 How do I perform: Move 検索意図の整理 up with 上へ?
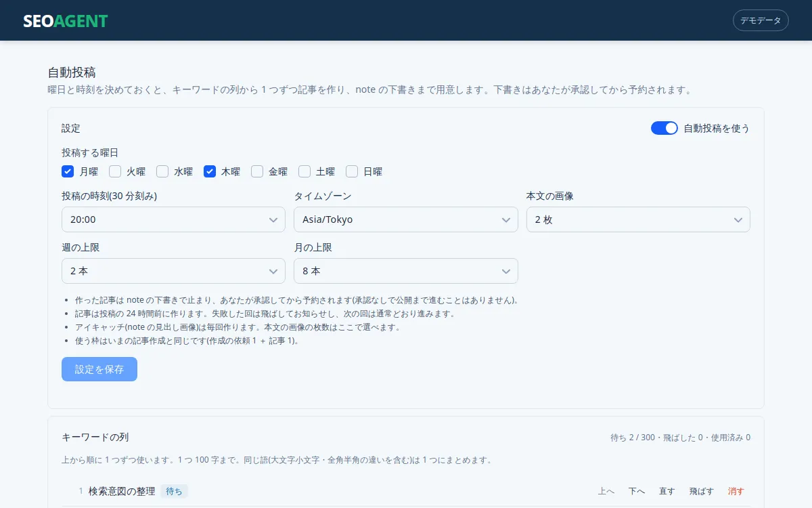606,491
